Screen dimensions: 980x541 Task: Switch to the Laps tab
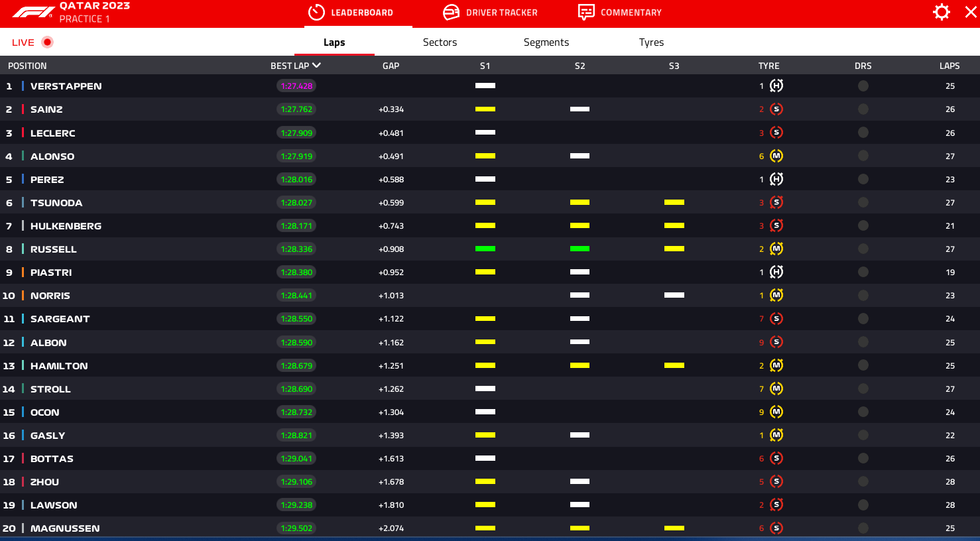(334, 42)
